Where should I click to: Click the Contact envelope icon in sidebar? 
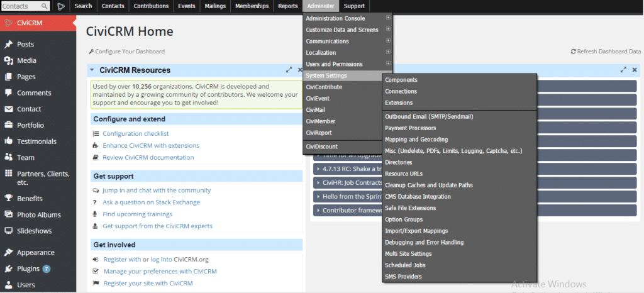coord(8,109)
